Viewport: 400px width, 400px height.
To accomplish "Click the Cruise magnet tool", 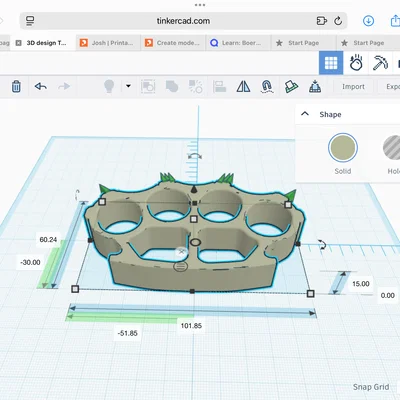I will coord(267,87).
